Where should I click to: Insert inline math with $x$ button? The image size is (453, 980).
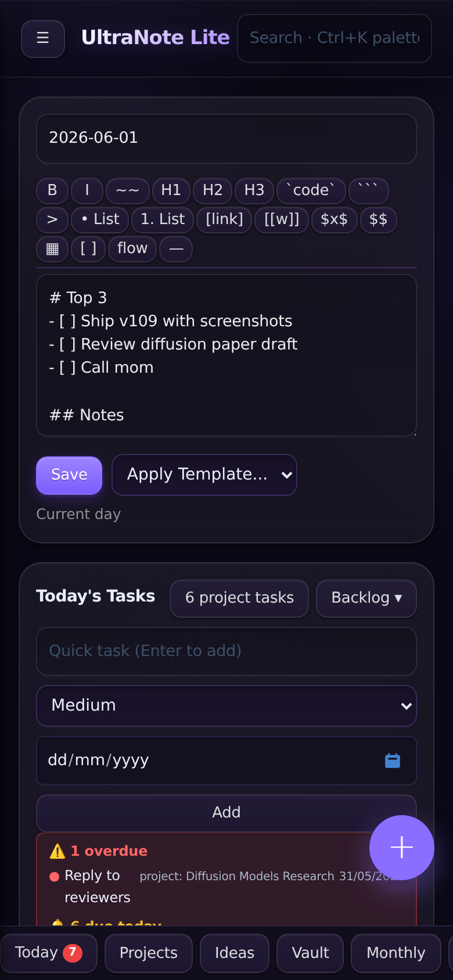coord(335,219)
